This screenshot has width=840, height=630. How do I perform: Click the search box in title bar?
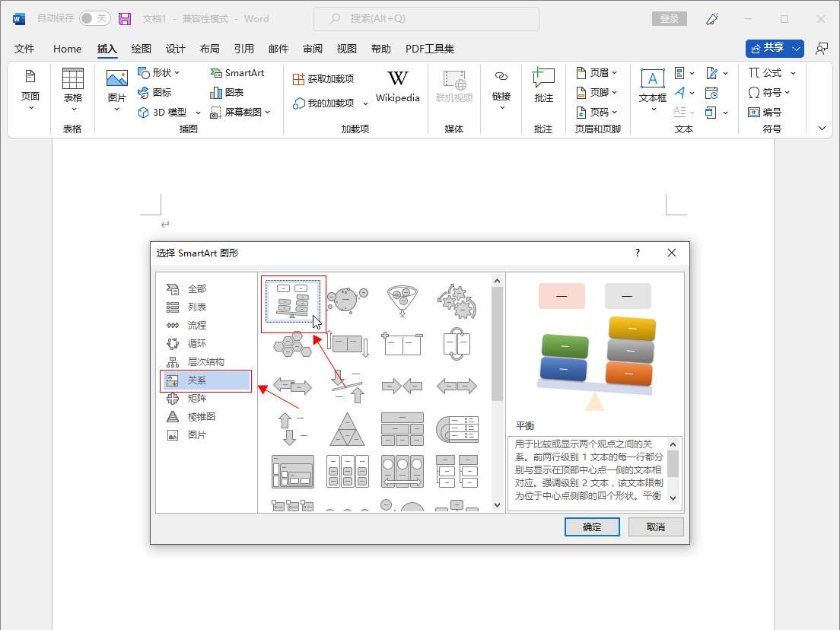(x=426, y=19)
